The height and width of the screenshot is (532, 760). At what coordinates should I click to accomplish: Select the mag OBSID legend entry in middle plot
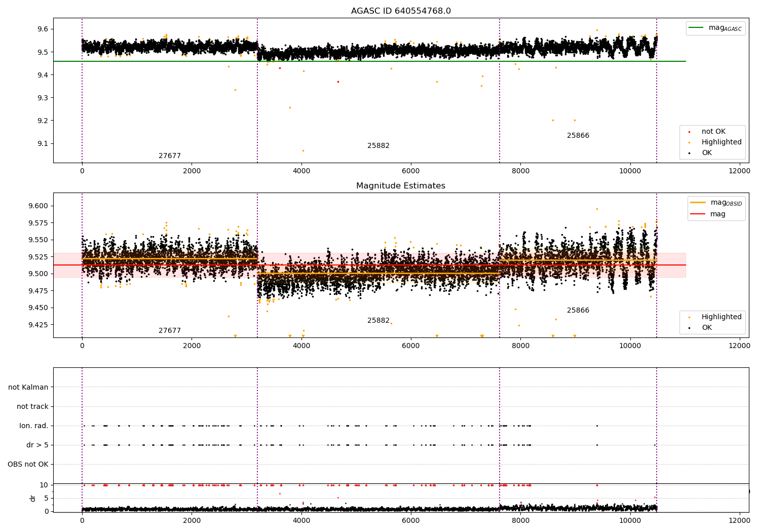pyautogui.click(x=716, y=203)
